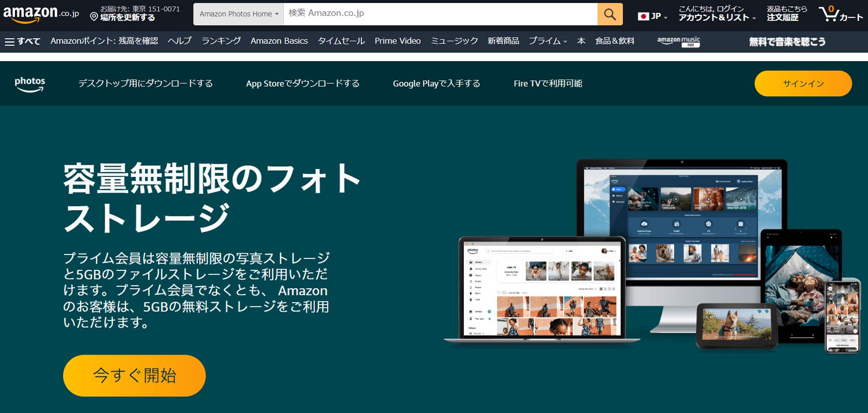Click the iMac screen in devices image
Viewport: 868px width, 413px height.
[682, 223]
